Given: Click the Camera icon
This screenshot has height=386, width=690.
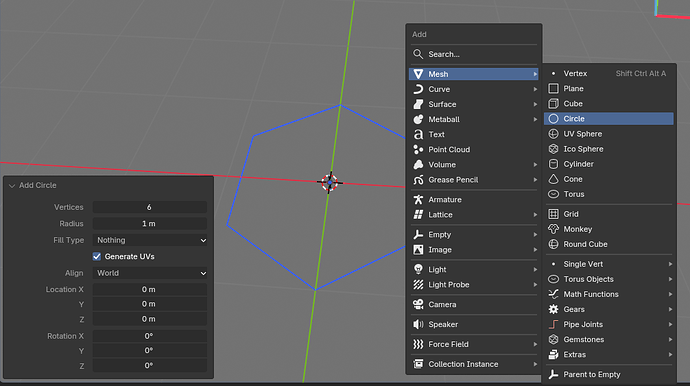Looking at the screenshot, I should pos(418,305).
